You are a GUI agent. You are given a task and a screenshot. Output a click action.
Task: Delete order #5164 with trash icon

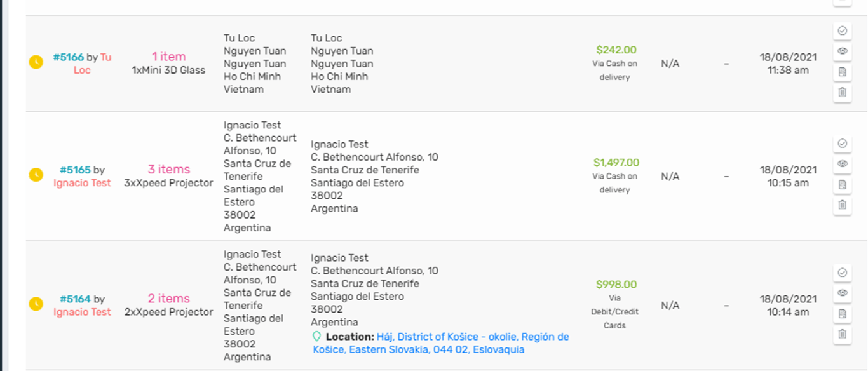[x=843, y=334]
